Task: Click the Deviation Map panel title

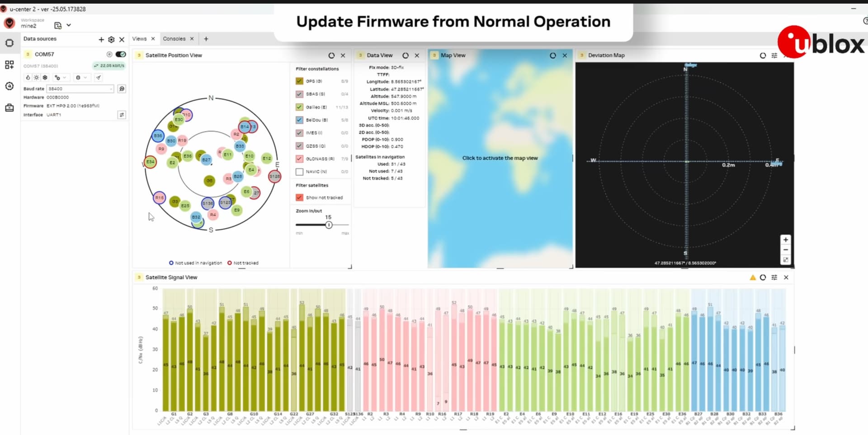Action: point(606,56)
